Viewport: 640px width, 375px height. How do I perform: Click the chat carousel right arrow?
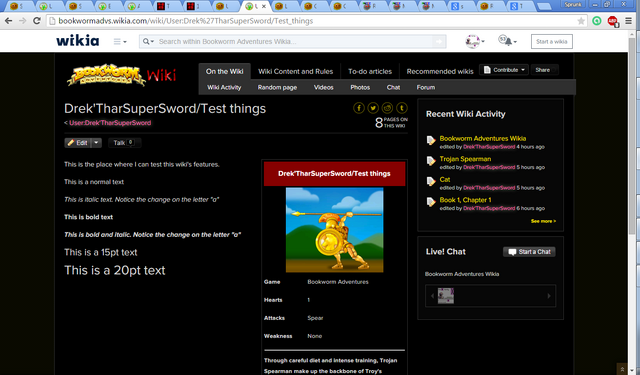click(549, 296)
